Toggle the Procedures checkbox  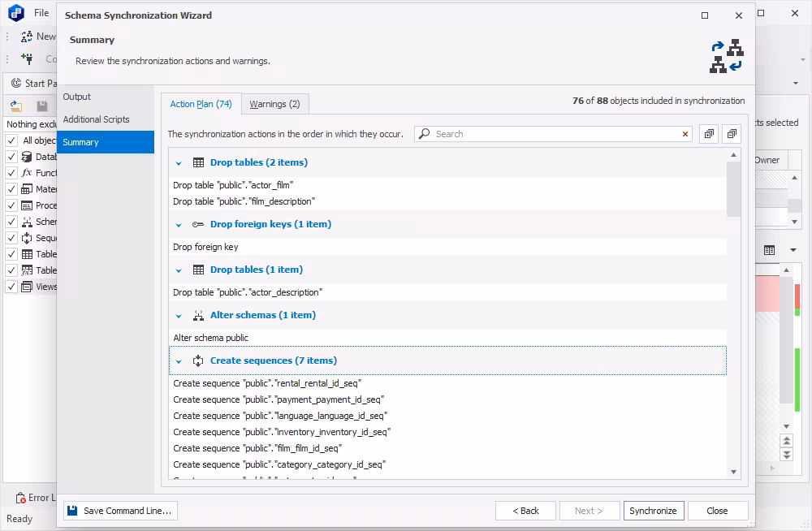pyautogui.click(x=11, y=205)
